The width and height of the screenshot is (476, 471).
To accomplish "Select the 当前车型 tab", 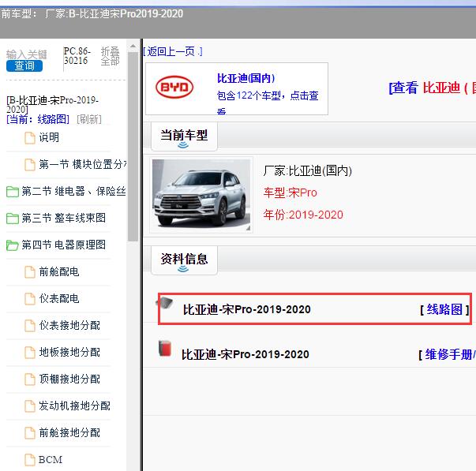I will coord(184,136).
